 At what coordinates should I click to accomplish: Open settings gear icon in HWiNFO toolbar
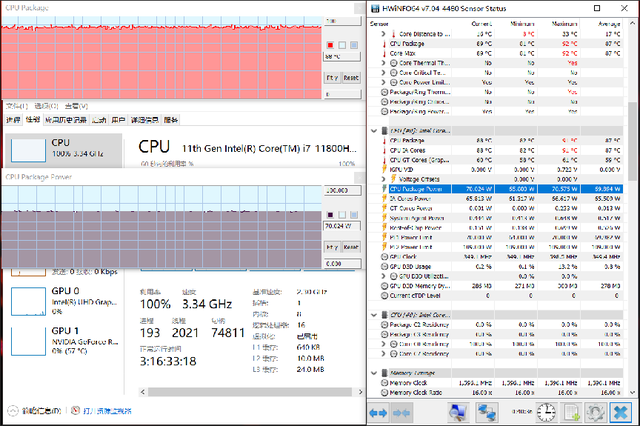(593, 412)
